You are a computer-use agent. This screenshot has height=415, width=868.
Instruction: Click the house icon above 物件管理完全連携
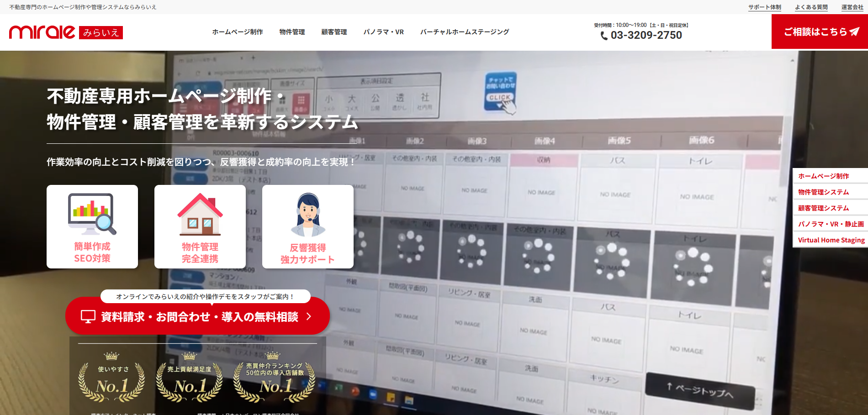click(x=200, y=214)
